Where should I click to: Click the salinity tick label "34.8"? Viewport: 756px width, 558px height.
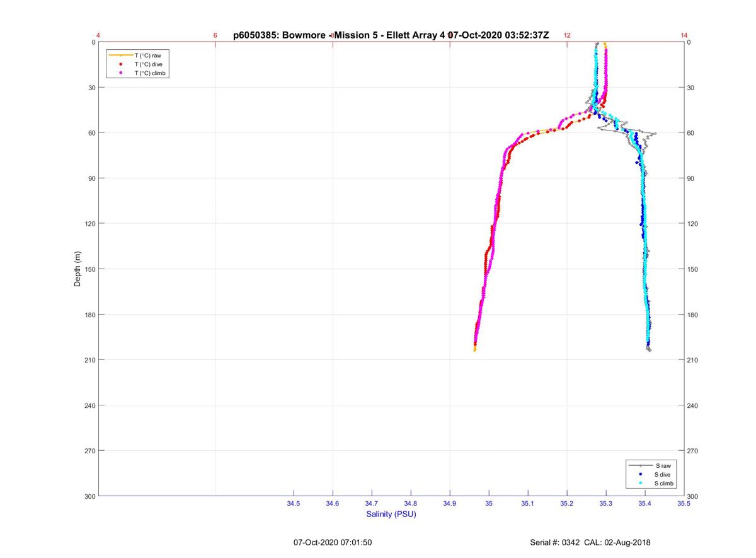(411, 504)
